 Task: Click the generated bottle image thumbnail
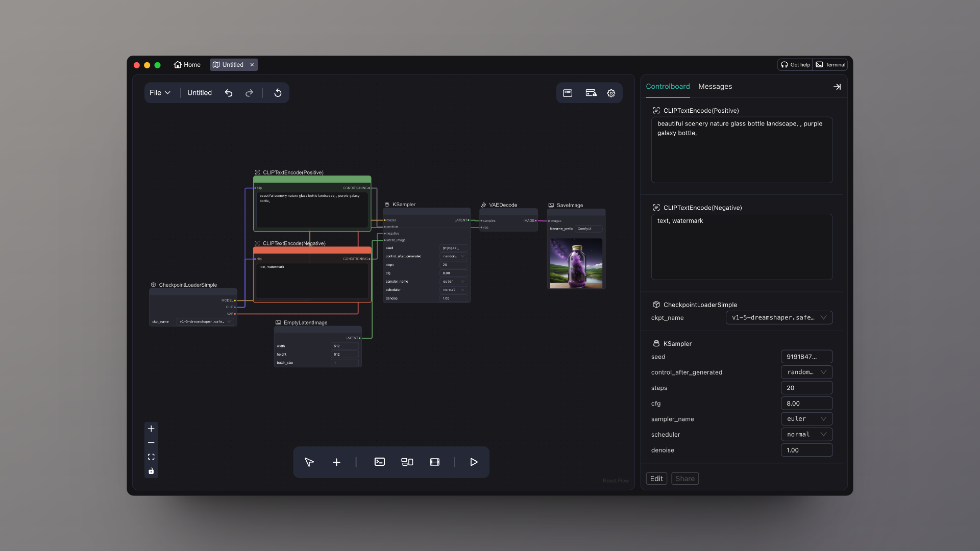point(576,264)
